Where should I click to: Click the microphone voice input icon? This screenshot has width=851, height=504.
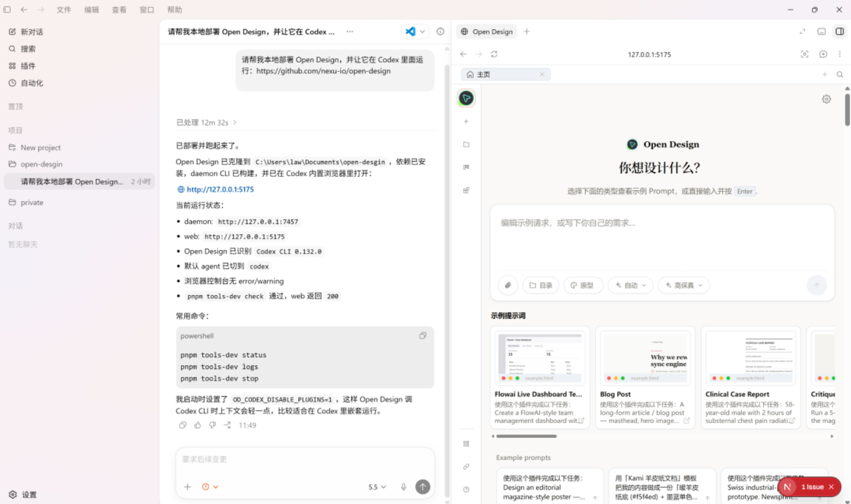click(x=404, y=487)
